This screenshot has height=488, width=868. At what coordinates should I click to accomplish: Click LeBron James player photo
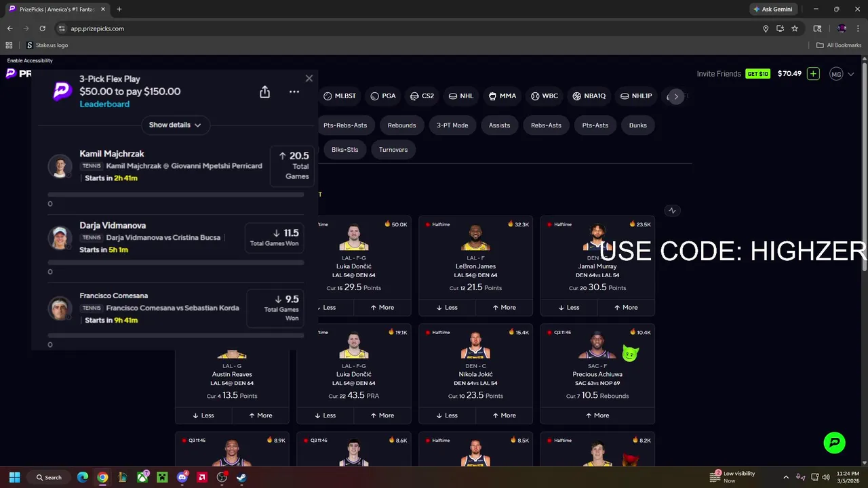click(475, 238)
